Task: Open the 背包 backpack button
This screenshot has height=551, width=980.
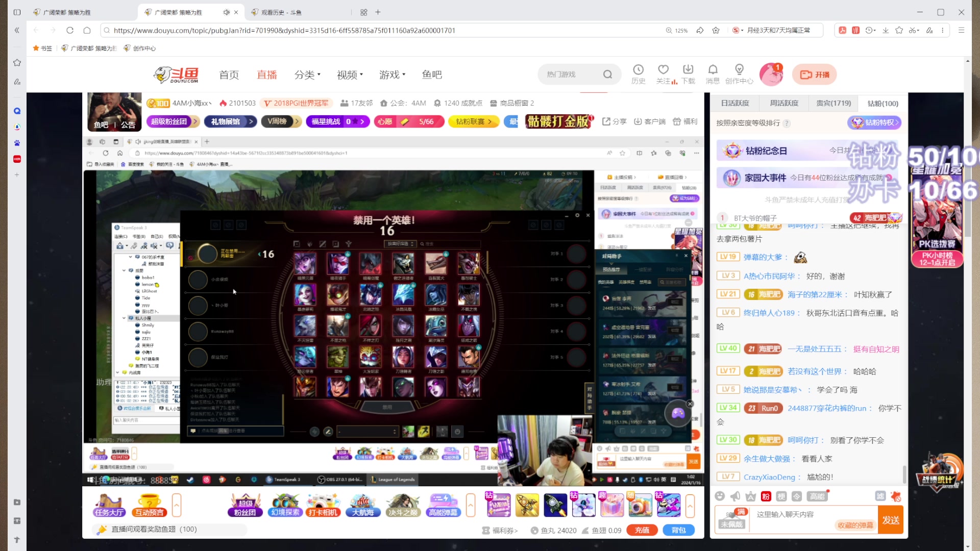Action: point(678,530)
